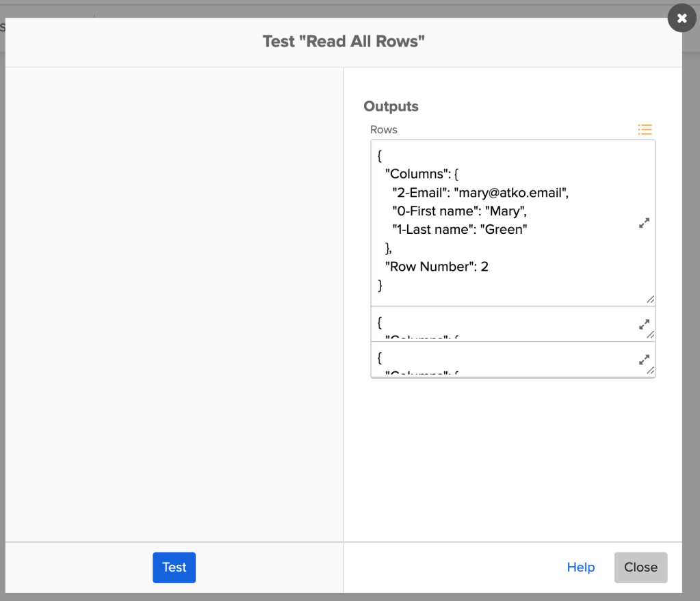
Task: Expand the second row output box
Action: pyautogui.click(x=644, y=325)
